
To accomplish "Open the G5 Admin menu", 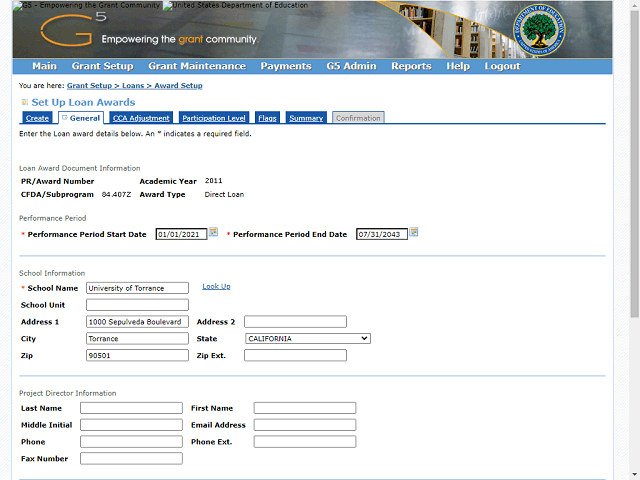I will (x=351, y=66).
